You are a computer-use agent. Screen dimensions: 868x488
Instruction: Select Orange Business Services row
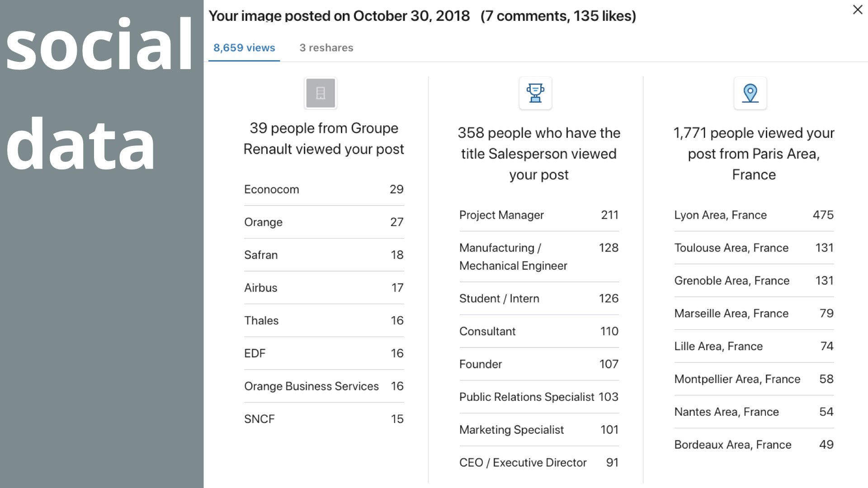(324, 386)
